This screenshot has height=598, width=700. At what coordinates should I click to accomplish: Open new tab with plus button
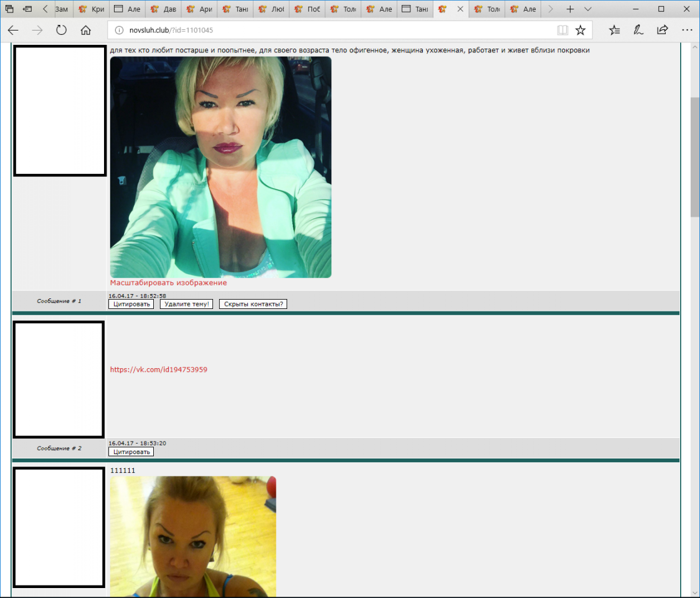(x=570, y=9)
